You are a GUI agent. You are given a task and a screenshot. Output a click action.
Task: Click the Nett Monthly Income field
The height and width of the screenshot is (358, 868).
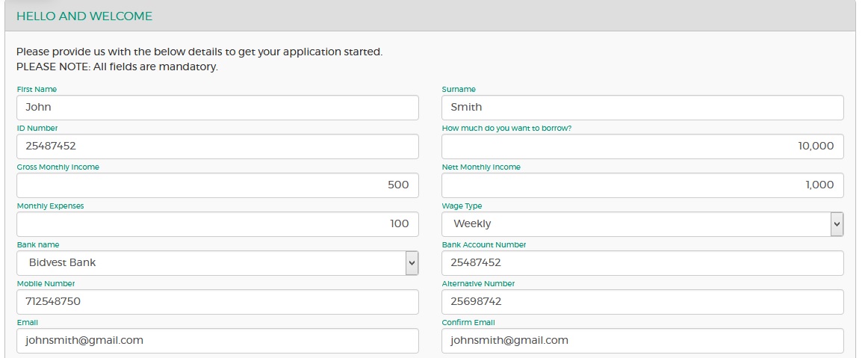pos(642,185)
